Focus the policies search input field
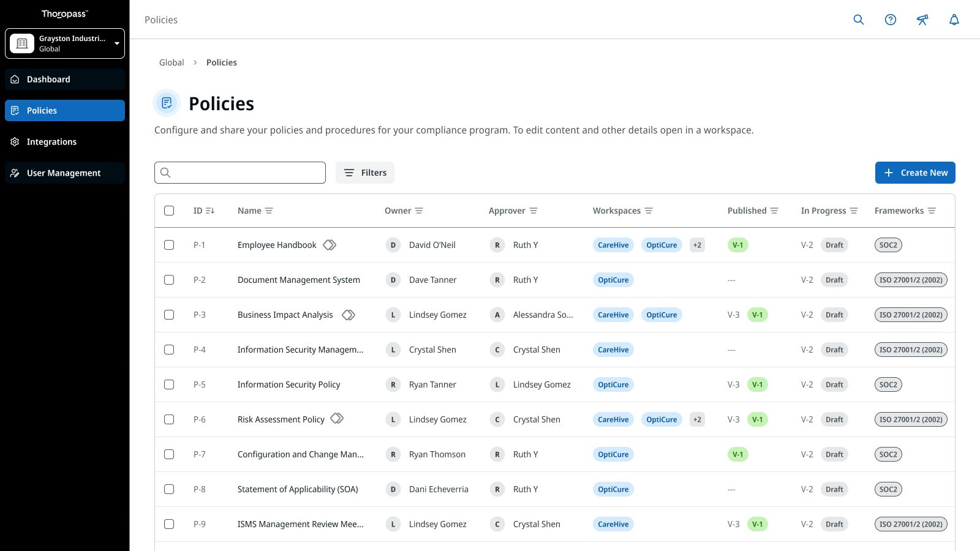The height and width of the screenshot is (551, 980). [246, 173]
